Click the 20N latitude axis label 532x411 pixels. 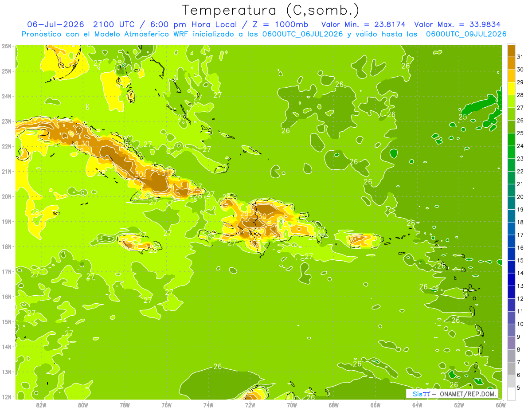pyautogui.click(x=6, y=196)
